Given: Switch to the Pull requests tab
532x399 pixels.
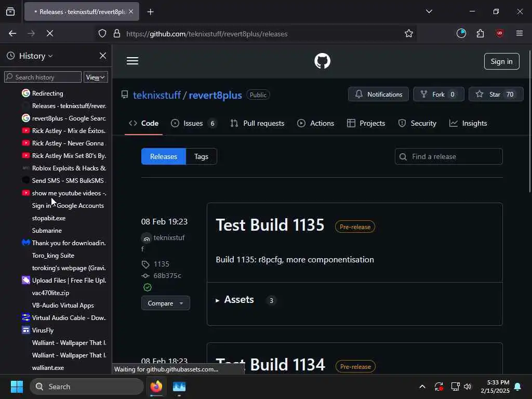Looking at the screenshot, I should [x=257, y=123].
